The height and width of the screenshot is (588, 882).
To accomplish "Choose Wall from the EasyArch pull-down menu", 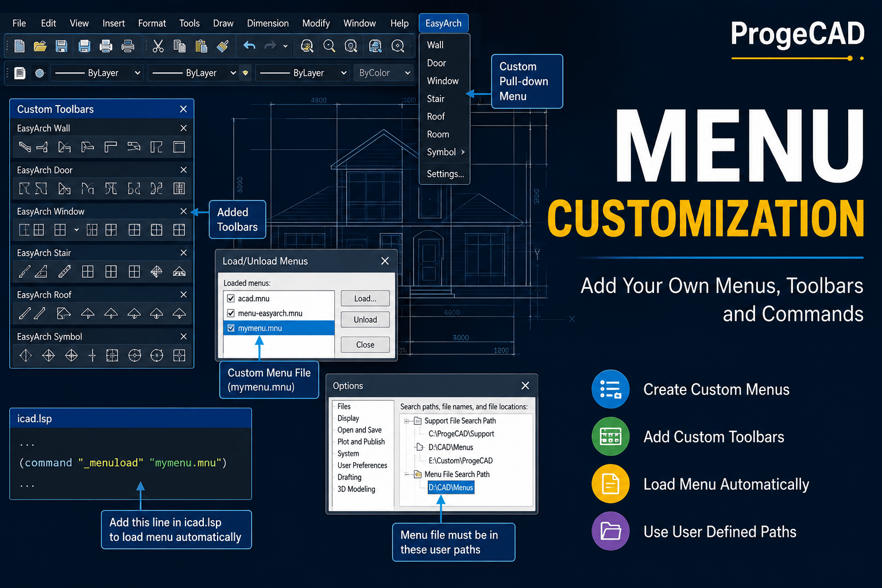I will (435, 45).
